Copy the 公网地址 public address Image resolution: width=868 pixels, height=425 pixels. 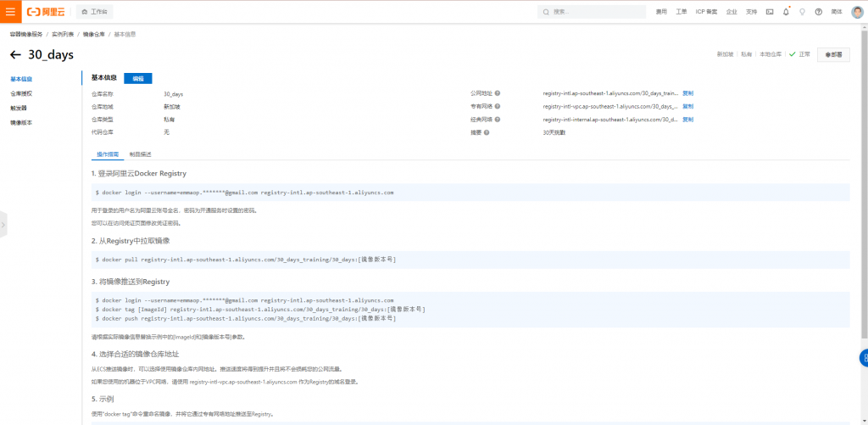click(x=688, y=93)
